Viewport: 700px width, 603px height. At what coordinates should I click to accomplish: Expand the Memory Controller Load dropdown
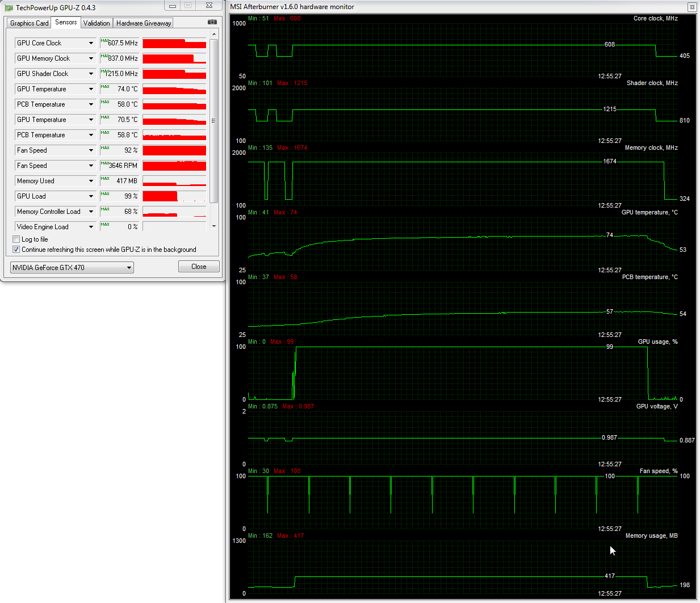91,212
